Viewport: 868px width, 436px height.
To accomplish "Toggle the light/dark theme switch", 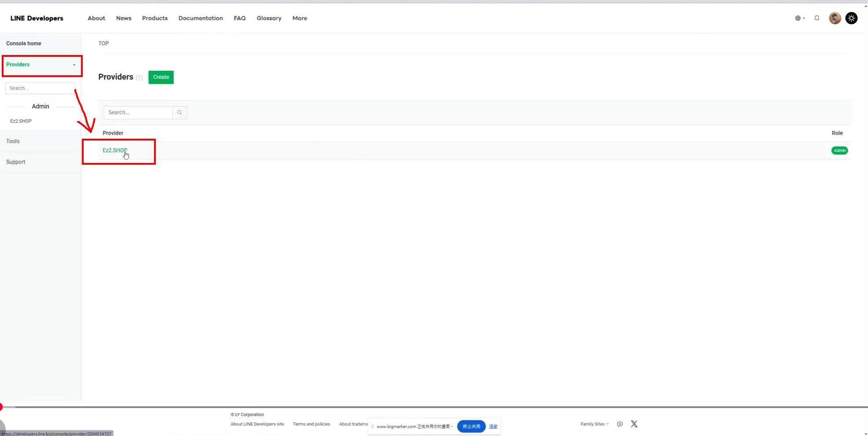I will [851, 18].
